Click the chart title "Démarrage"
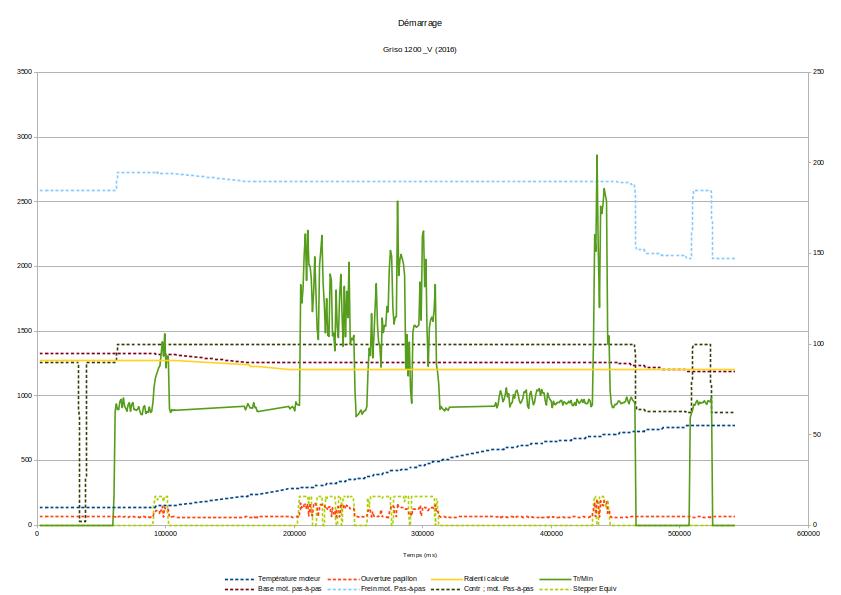Screen dimensions: 841x595 [420, 23]
